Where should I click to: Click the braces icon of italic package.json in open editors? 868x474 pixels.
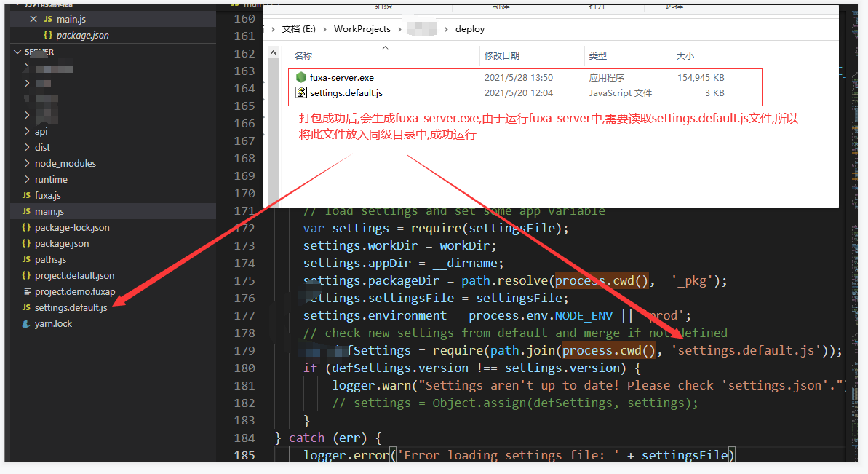(48, 35)
